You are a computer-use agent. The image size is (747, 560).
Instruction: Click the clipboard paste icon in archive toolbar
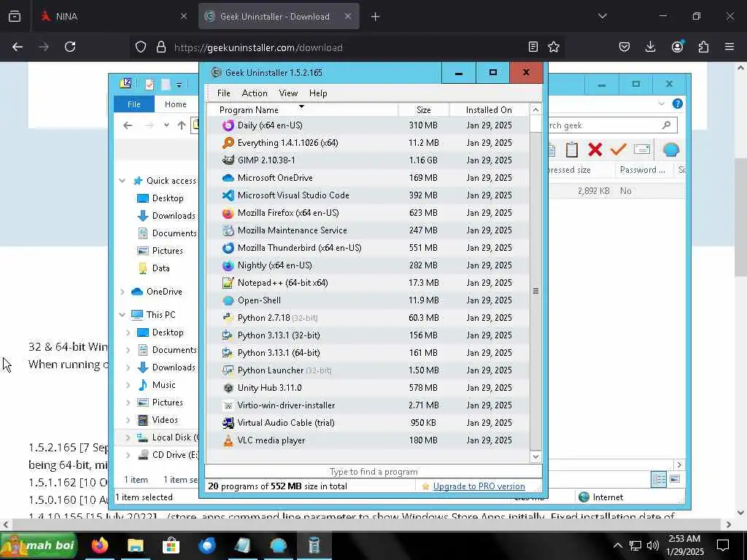click(x=572, y=149)
